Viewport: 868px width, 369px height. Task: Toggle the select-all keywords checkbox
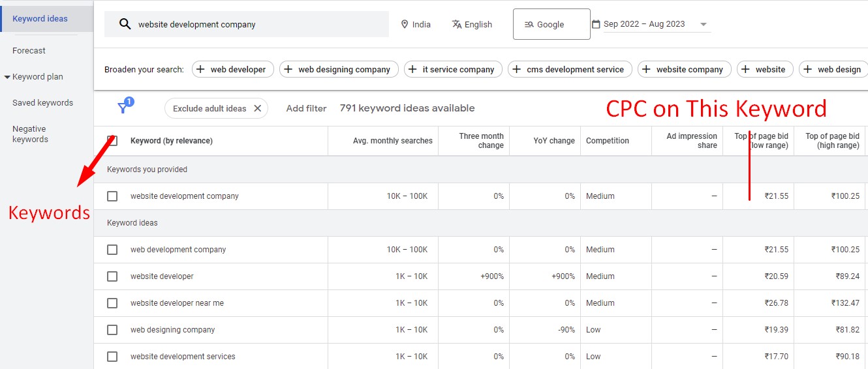112,141
